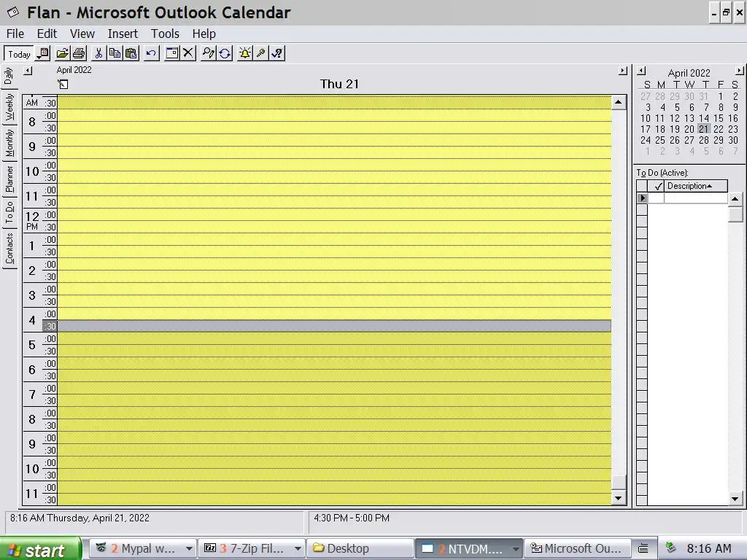Open the Insert menu
The image size is (747, 560).
pyautogui.click(x=123, y=34)
